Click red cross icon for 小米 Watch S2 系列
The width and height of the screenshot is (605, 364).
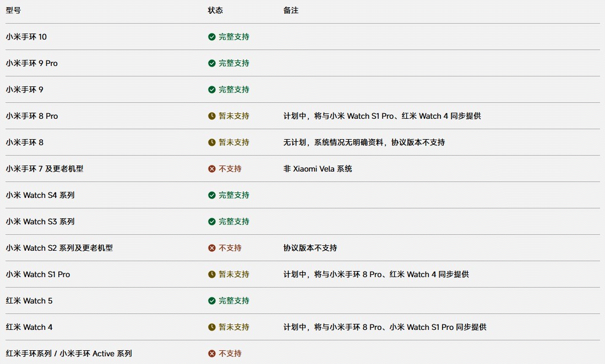[212, 248]
